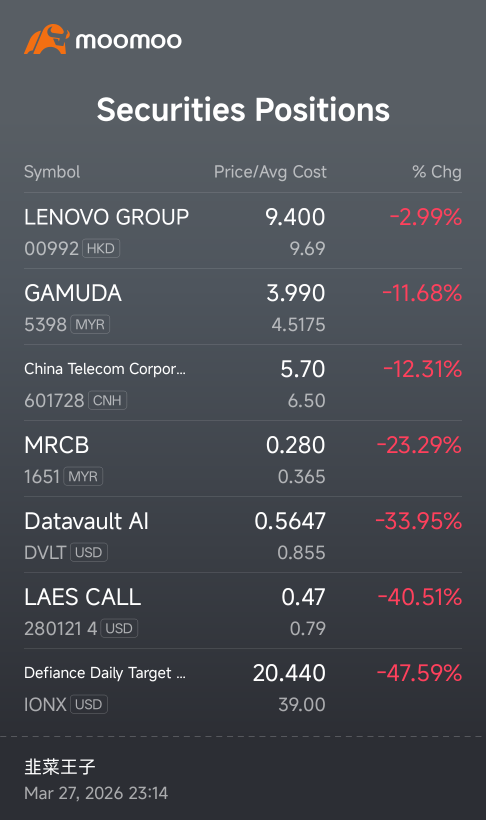Image resolution: width=486 pixels, height=820 pixels.
Task: Tap the USD badge beside IONX
Action: click(88, 704)
